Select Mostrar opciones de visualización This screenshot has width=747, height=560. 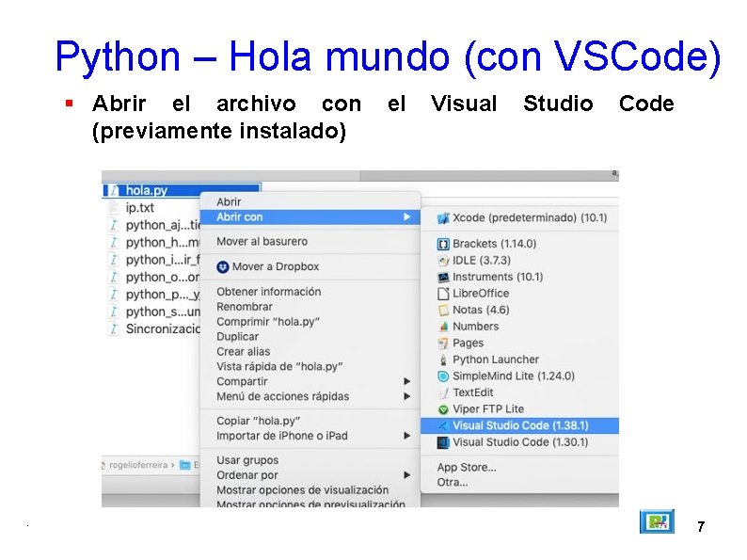(x=310, y=490)
